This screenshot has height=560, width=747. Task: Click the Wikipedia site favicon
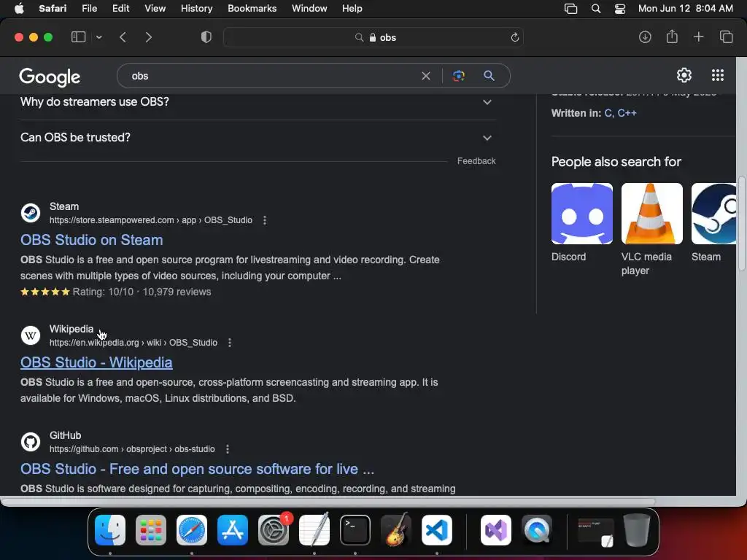coord(31,335)
